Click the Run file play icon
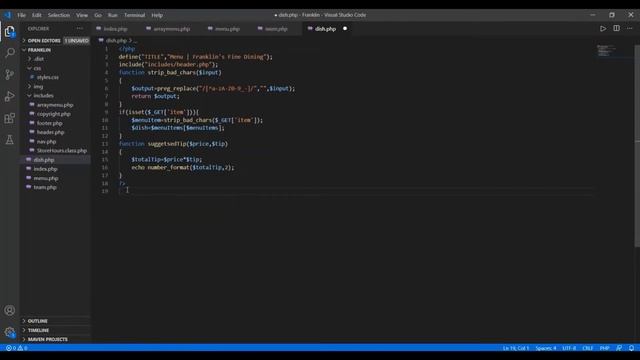640x360 pixels. (603, 29)
